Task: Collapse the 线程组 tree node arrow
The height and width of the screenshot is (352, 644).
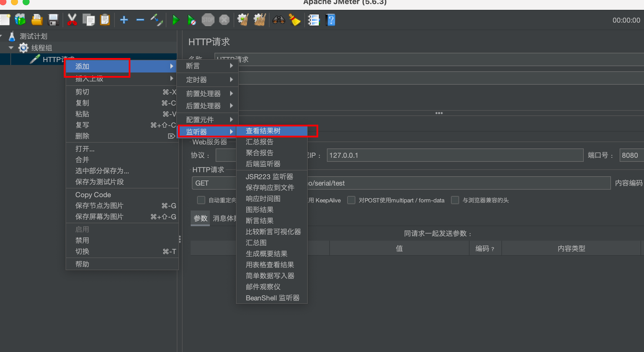Action: click(11, 48)
